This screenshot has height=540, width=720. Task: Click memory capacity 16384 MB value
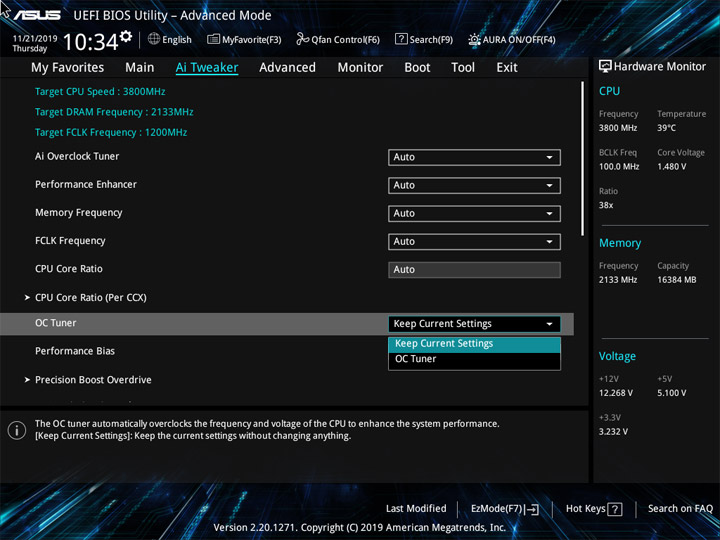tap(676, 280)
